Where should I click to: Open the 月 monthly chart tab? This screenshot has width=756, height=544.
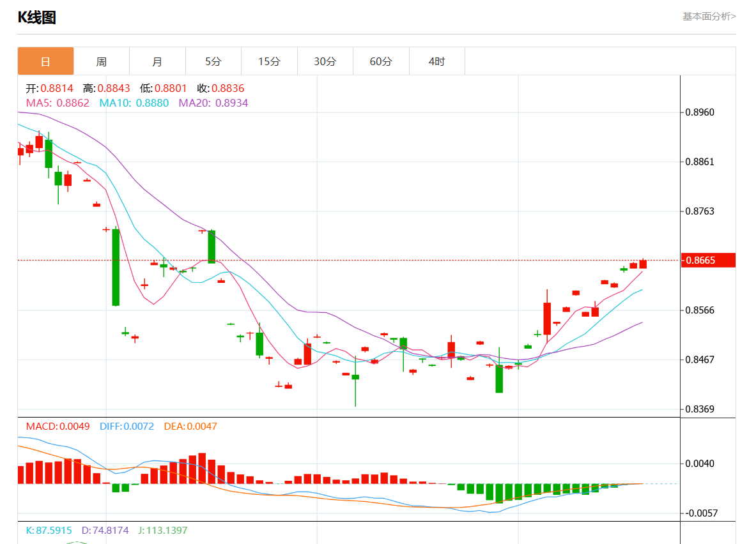157,61
